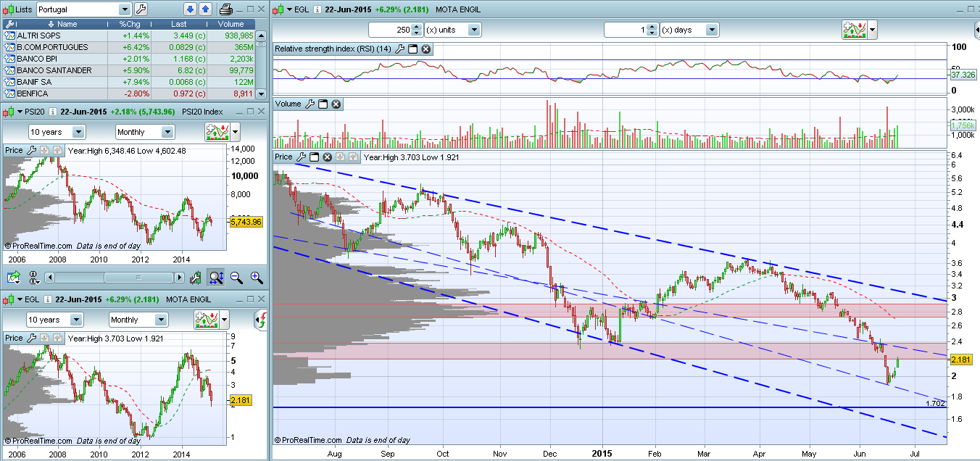Open small EGL Price settings wrench
Screen dimensions: 980x461
(32, 338)
